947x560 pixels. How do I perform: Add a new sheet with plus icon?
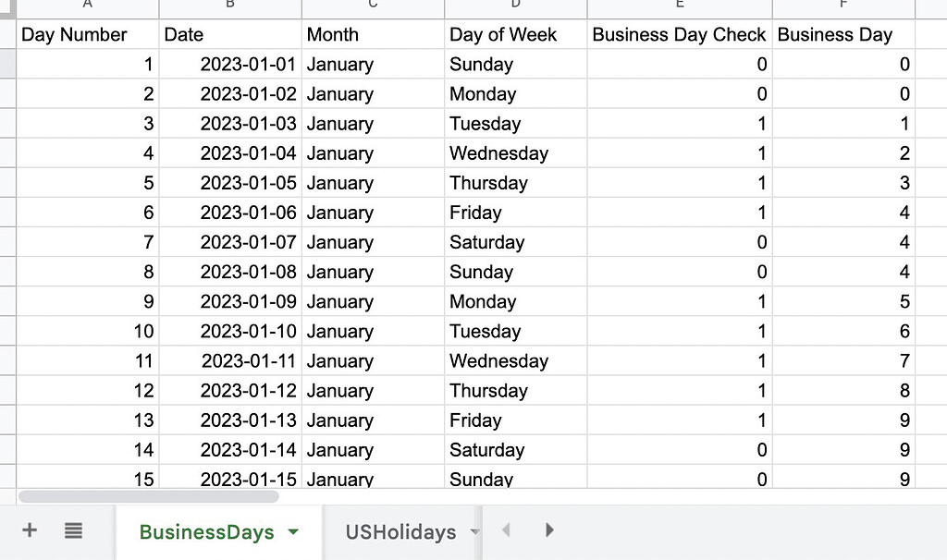tap(30, 530)
